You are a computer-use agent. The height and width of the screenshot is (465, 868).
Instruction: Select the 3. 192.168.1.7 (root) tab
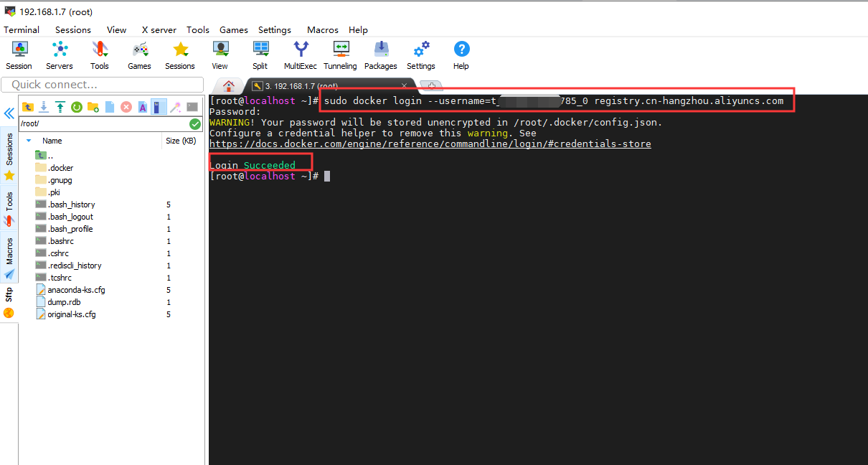click(x=301, y=86)
